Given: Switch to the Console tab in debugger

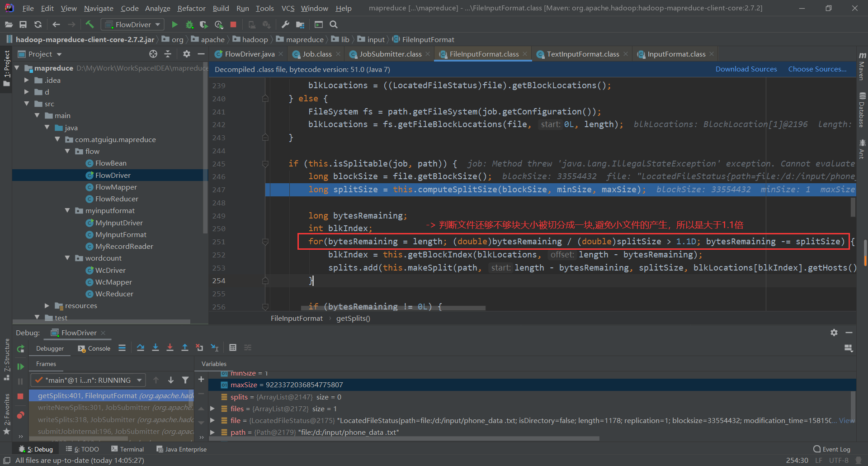Looking at the screenshot, I should [x=94, y=348].
